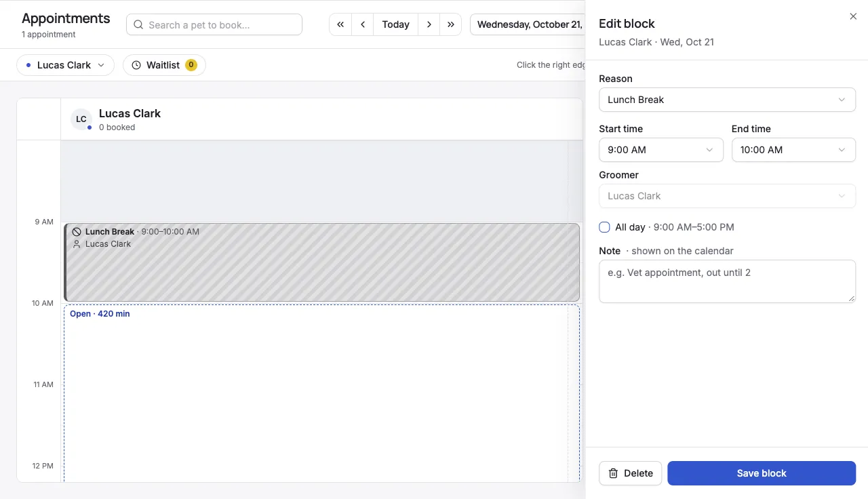Jump back with the double-left chevron

tap(340, 24)
